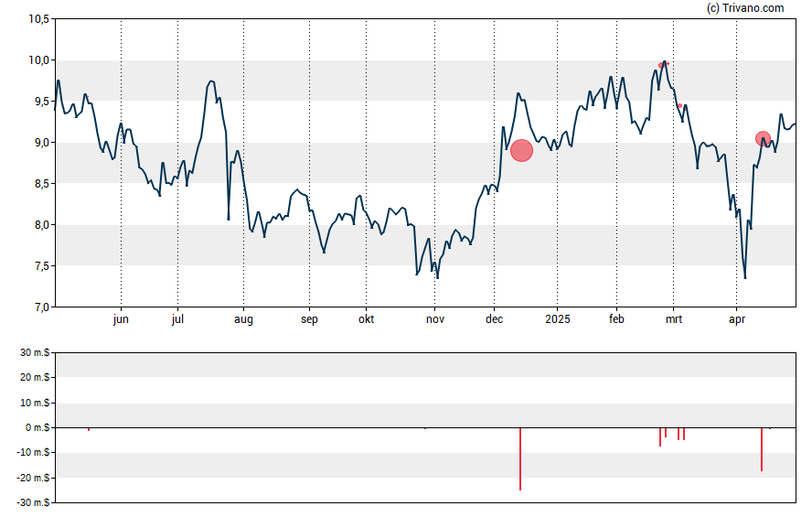
Task: Click the '-20 m.$' volume axis label
Action: click(33, 478)
